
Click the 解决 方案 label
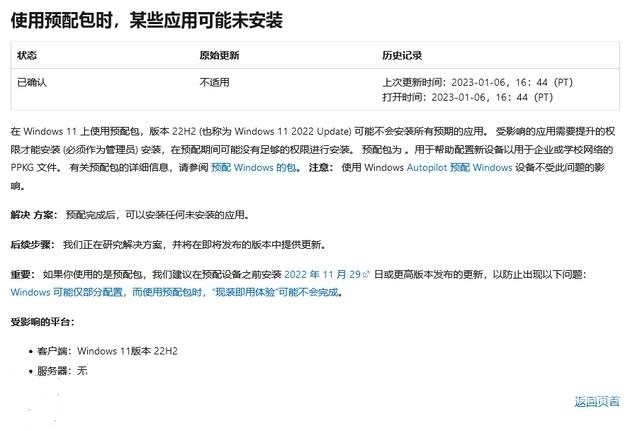tap(34, 215)
